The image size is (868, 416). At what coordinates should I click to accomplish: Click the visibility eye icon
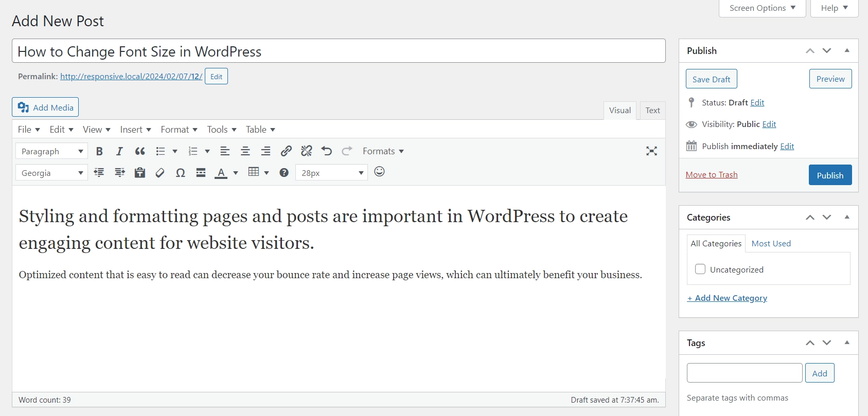point(692,124)
